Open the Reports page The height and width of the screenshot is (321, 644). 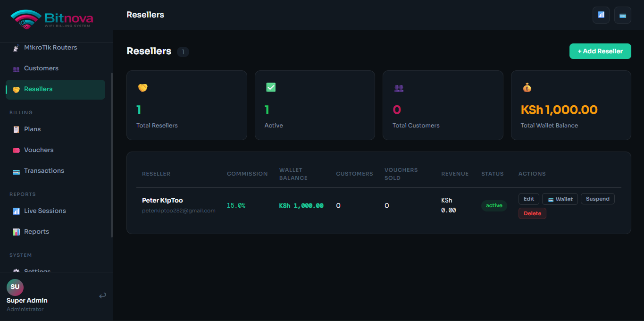coord(55,232)
